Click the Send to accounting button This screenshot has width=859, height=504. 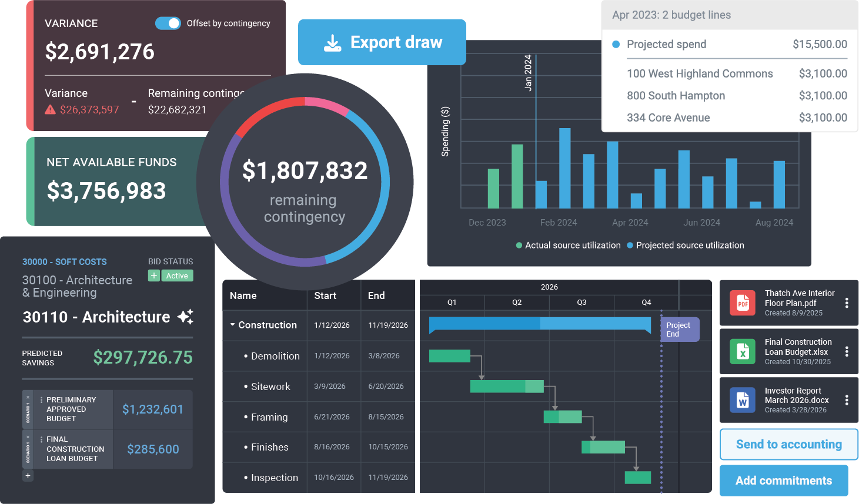[x=788, y=444]
